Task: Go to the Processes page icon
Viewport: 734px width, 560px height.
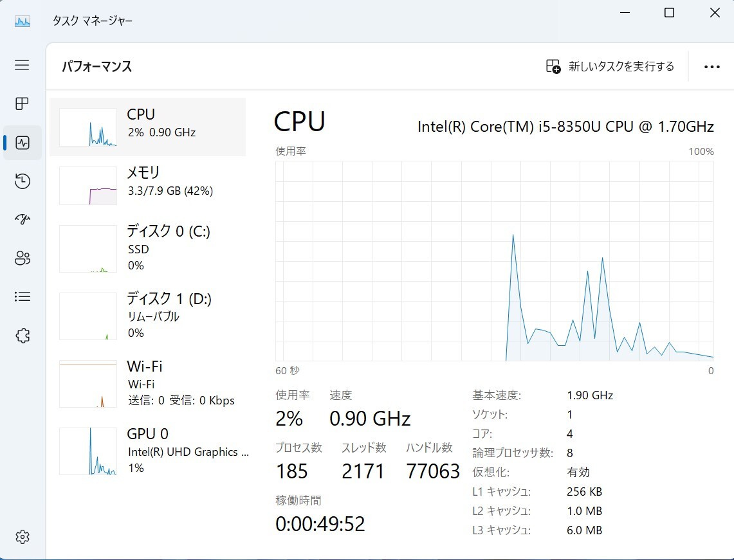Action: coord(22,104)
